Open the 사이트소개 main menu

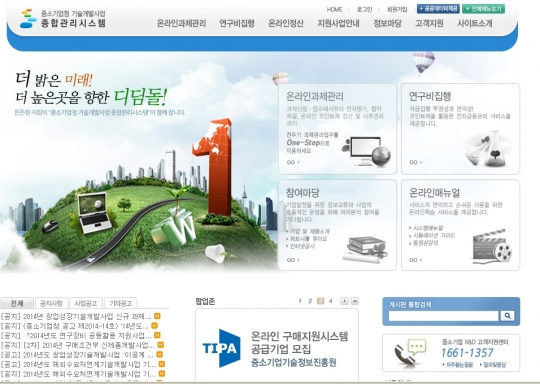pyautogui.click(x=475, y=23)
